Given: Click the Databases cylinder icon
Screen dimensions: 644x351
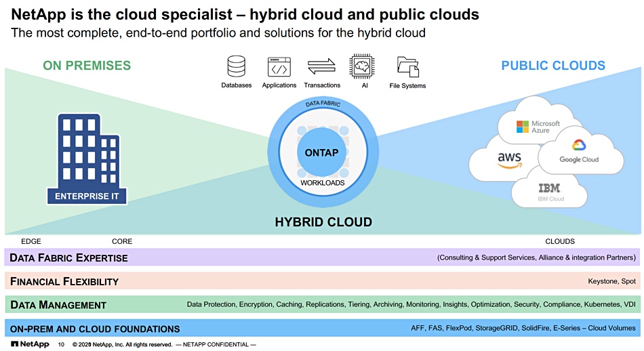Looking at the screenshot, I should tap(237, 66).
